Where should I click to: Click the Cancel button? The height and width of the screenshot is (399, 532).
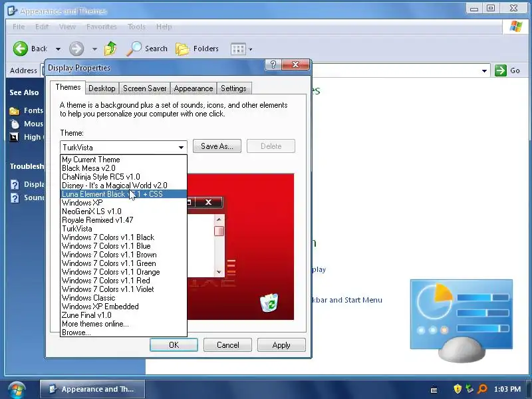tap(227, 345)
